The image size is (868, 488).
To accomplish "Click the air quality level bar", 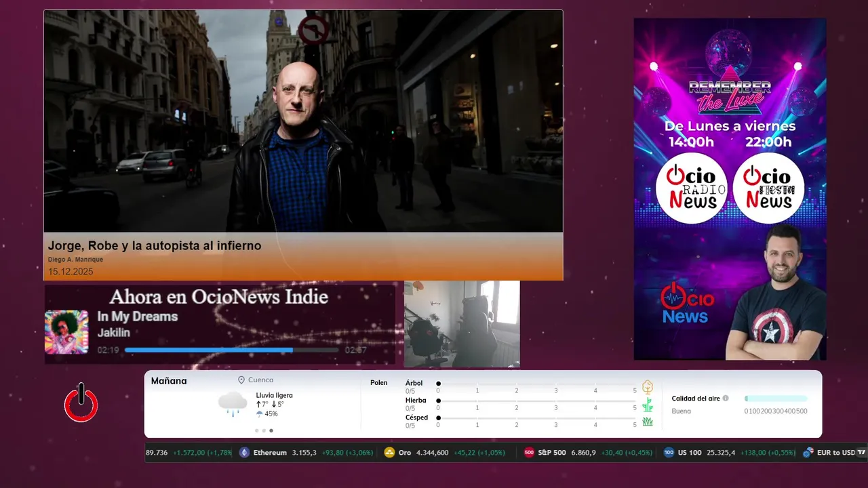I will click(776, 399).
